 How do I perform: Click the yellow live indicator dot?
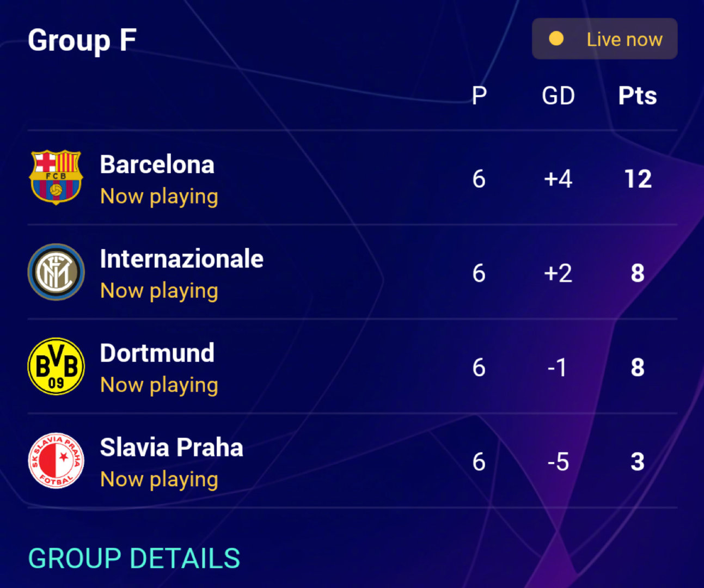coord(556,39)
